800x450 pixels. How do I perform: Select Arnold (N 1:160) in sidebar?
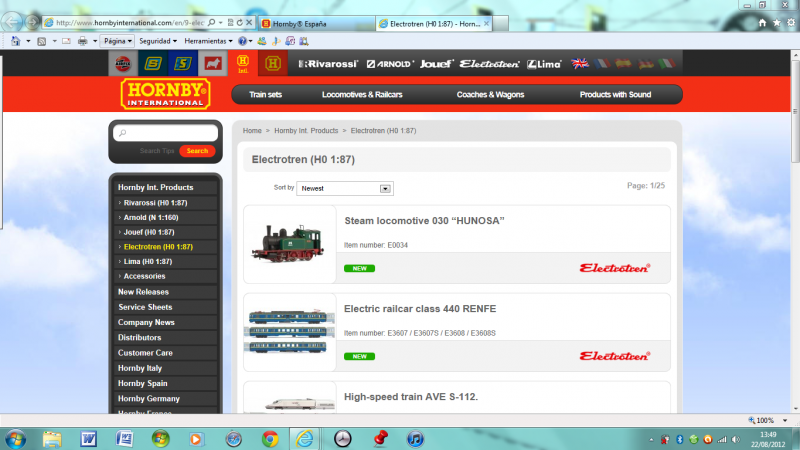click(x=151, y=217)
